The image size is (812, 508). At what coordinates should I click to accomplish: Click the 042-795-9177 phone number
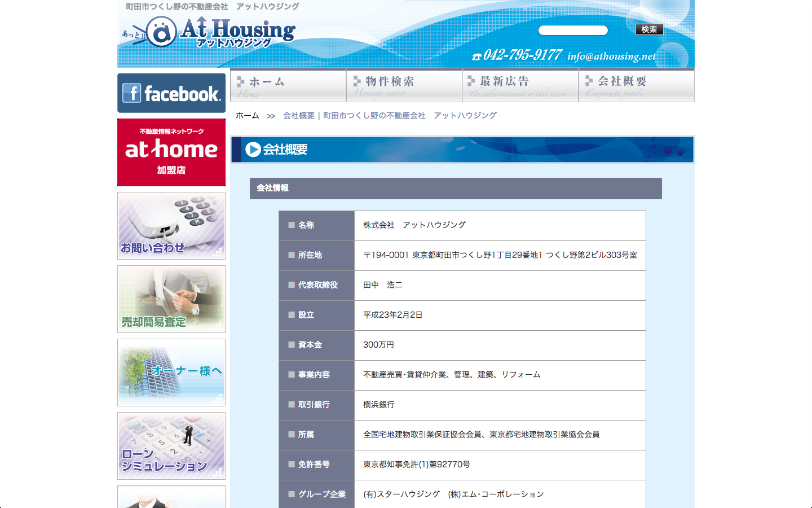(523, 55)
